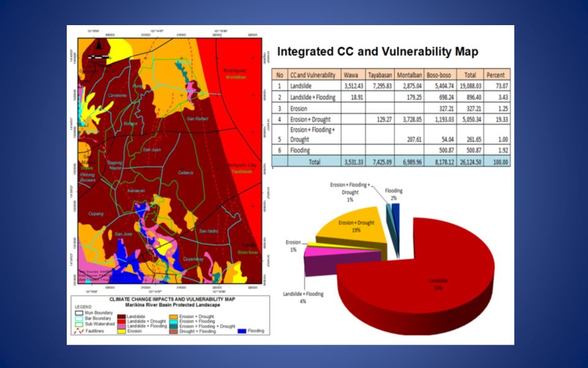Select the Sub Watershed legend symbol
The width and height of the screenshot is (588, 368).
79,324
